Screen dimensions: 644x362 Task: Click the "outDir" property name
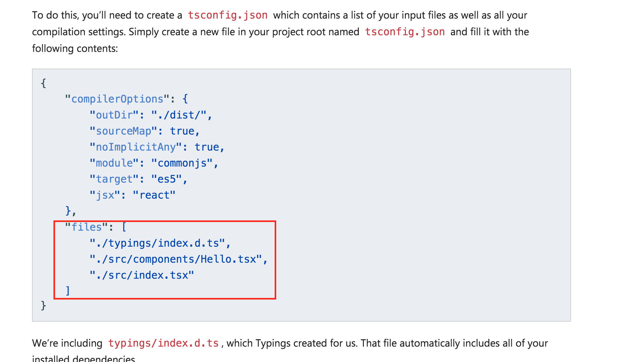coord(114,115)
